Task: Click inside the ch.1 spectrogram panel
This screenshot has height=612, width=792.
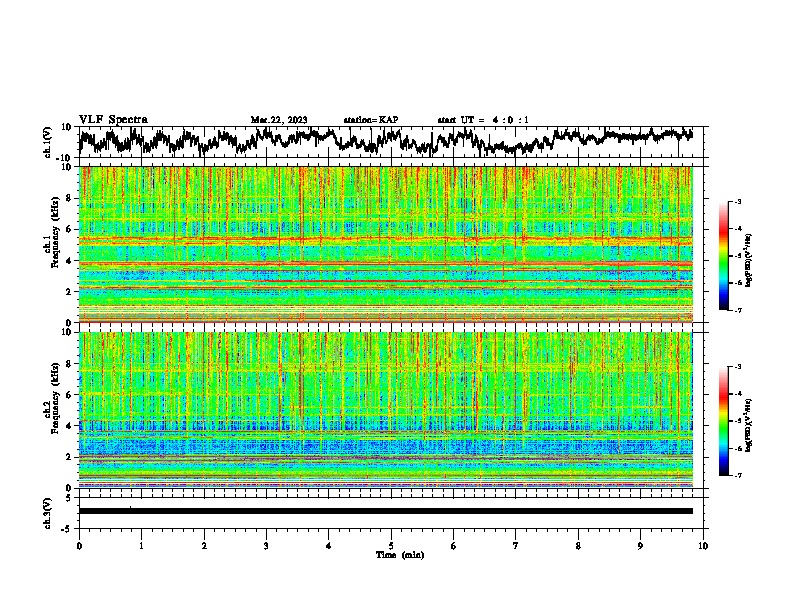Action: [386, 244]
